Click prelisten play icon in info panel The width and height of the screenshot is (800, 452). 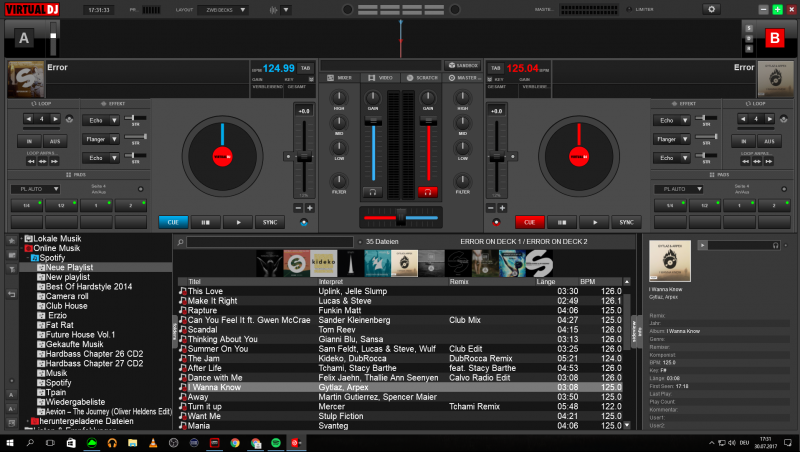pyautogui.click(x=703, y=245)
